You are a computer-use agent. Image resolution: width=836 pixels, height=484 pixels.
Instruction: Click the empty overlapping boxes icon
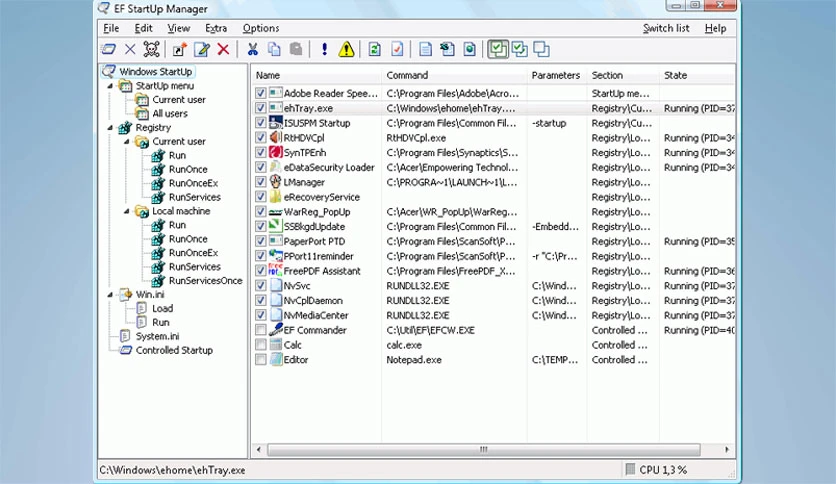pyautogui.click(x=542, y=50)
